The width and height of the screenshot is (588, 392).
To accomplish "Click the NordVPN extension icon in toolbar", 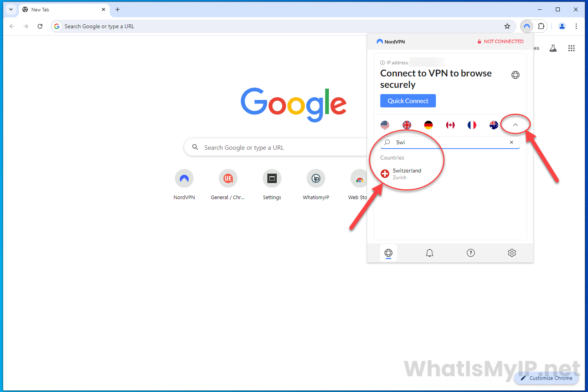I will coord(527,26).
